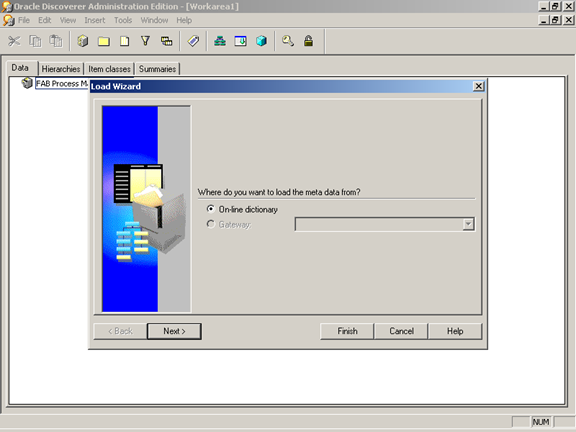Click the Hierarchy toolbar icon
576x432 pixels.
click(x=220, y=41)
